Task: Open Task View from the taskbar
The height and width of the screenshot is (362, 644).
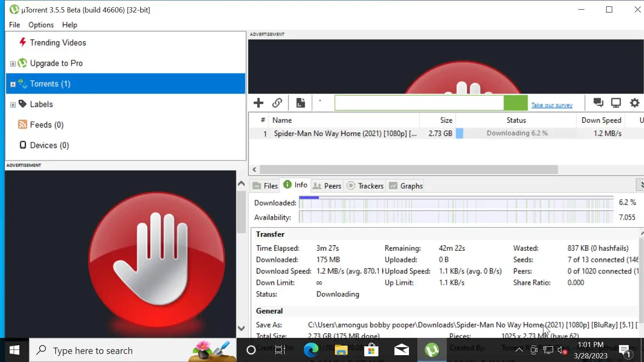Action: [280, 350]
